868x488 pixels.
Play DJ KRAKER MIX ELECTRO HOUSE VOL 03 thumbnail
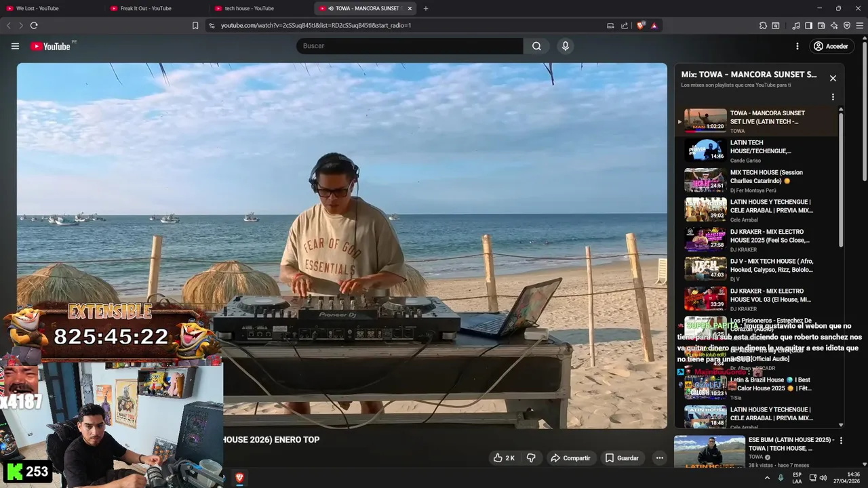(x=705, y=299)
